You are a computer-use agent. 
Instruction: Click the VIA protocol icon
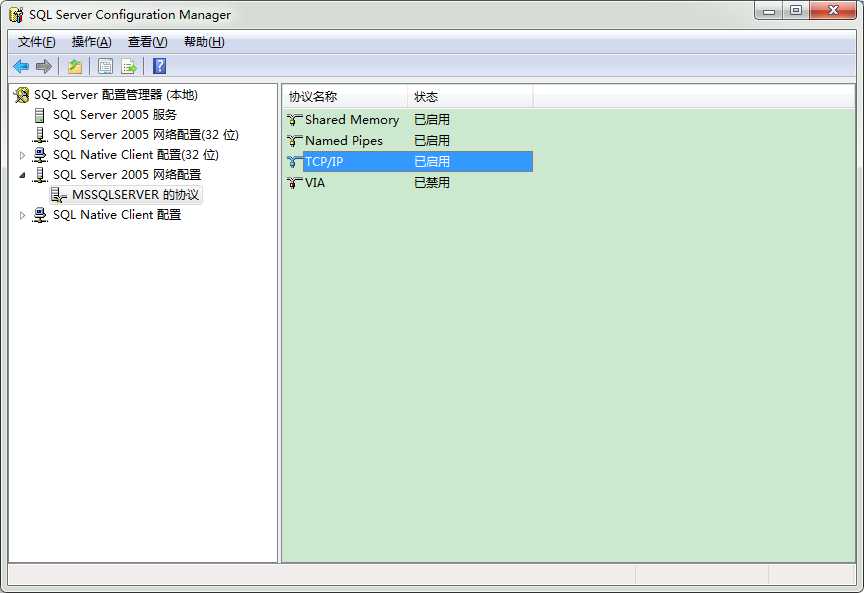click(x=294, y=183)
